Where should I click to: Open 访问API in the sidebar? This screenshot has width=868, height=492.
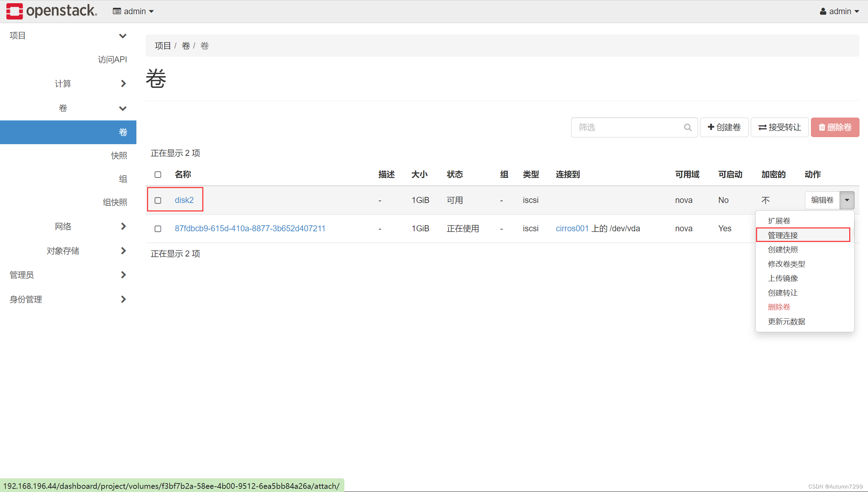click(x=112, y=60)
